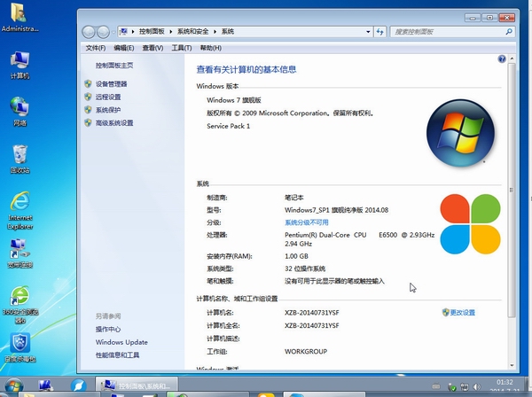Click the 更改设置 link

click(462, 312)
